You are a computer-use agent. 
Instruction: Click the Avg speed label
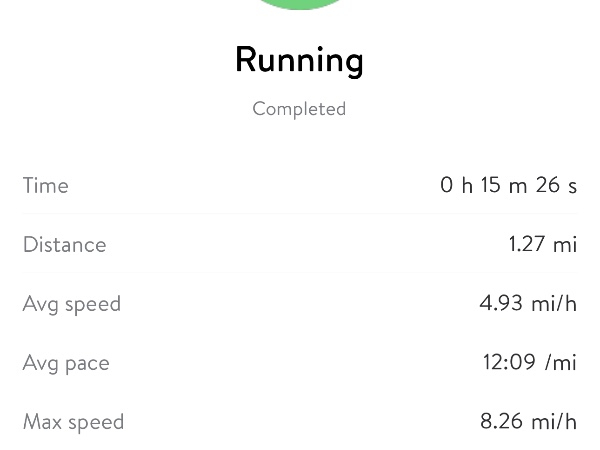[71, 304]
